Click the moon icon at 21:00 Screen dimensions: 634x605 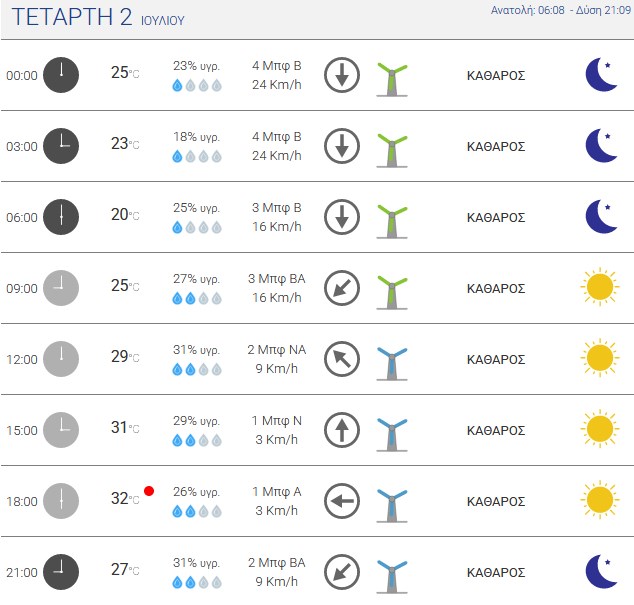601,571
